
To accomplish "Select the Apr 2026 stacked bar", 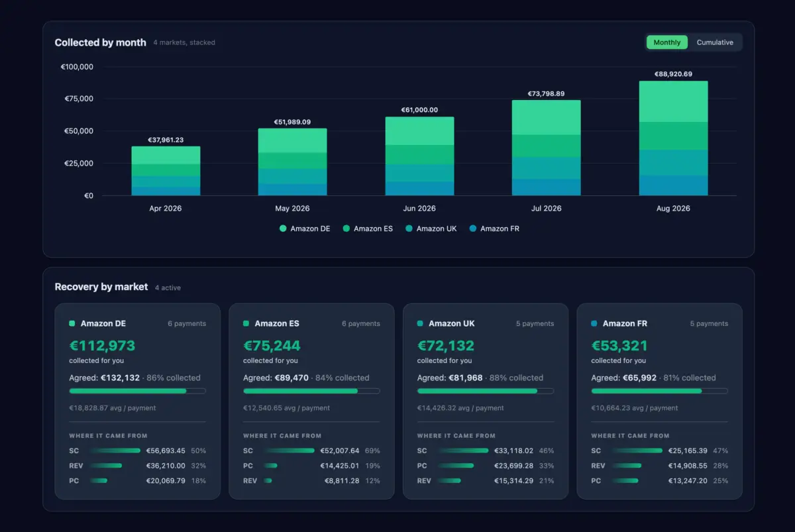I will coord(166,171).
